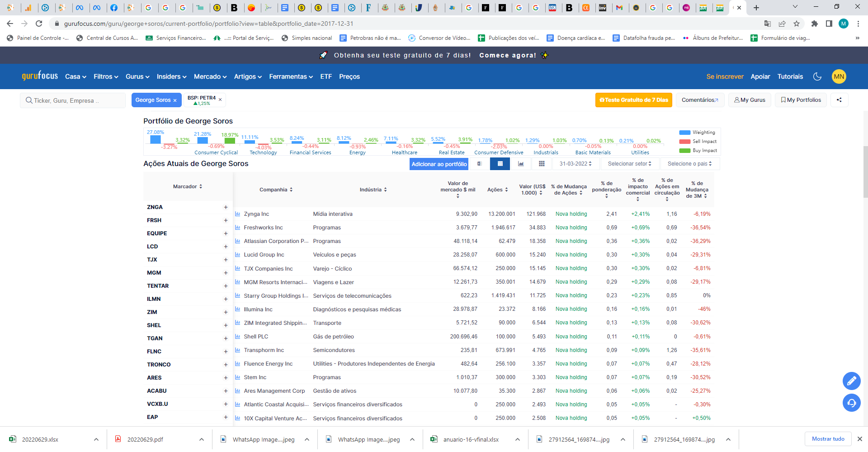Click the share icon button

839,100
